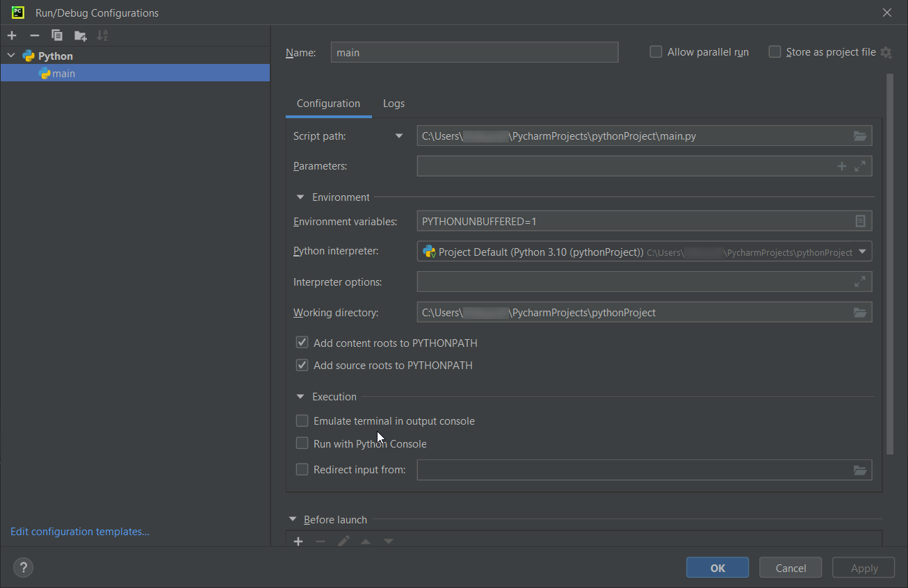Expand the Parameters field
This screenshot has width=908, height=588.
(x=860, y=166)
